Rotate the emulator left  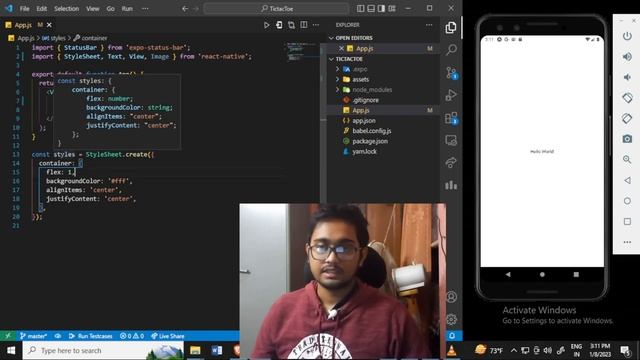point(627,98)
